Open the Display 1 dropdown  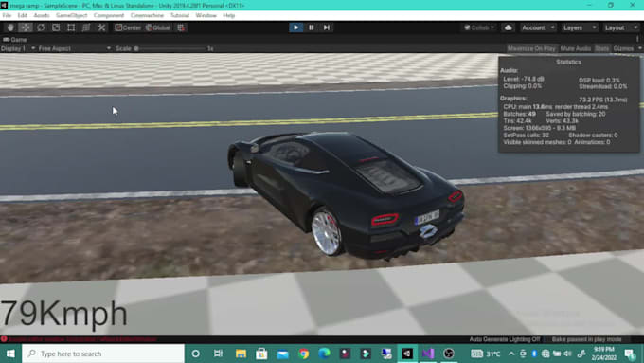pos(18,48)
